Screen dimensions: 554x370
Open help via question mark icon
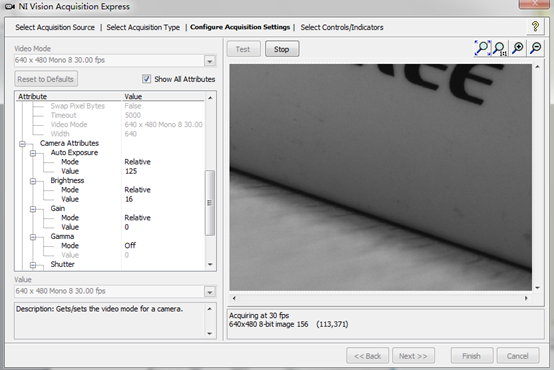tap(535, 27)
